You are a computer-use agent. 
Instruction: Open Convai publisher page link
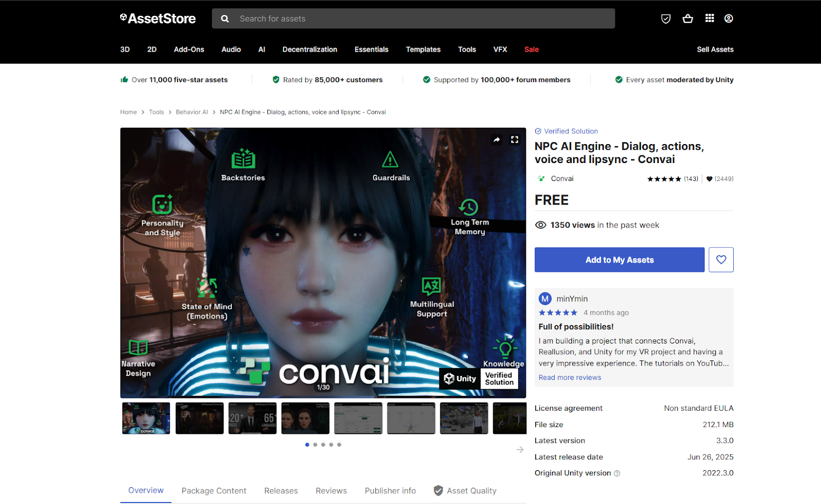tap(562, 178)
